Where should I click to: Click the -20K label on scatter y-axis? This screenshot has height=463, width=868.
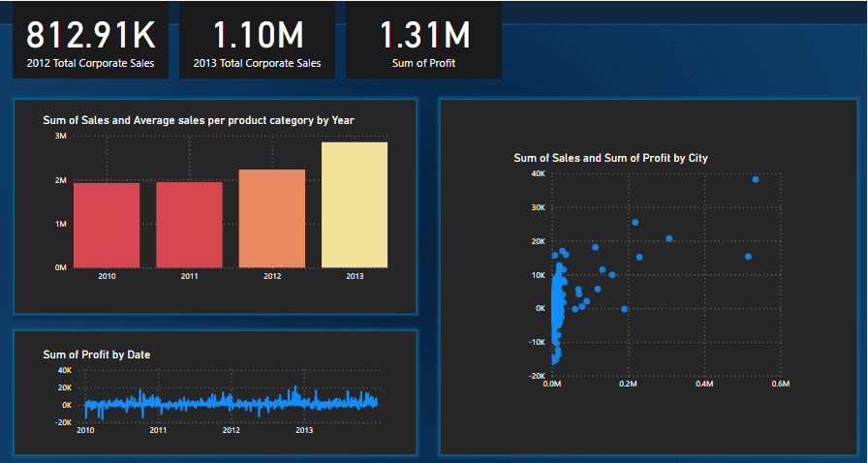538,376
